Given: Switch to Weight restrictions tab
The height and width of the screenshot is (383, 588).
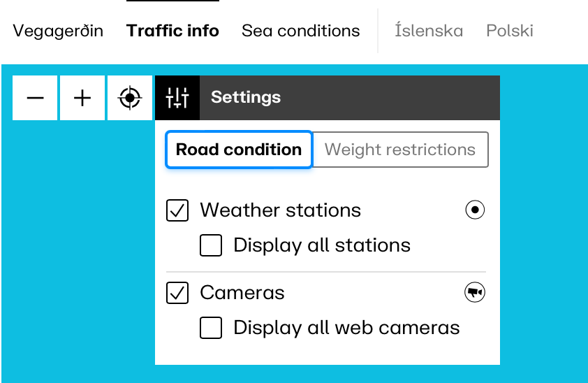Looking at the screenshot, I should (x=400, y=150).
